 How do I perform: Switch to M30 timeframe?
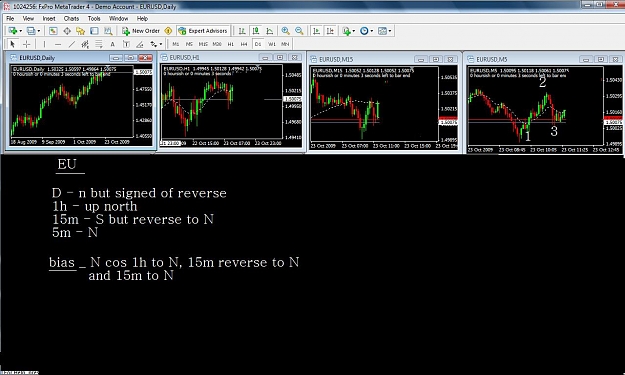click(x=217, y=44)
